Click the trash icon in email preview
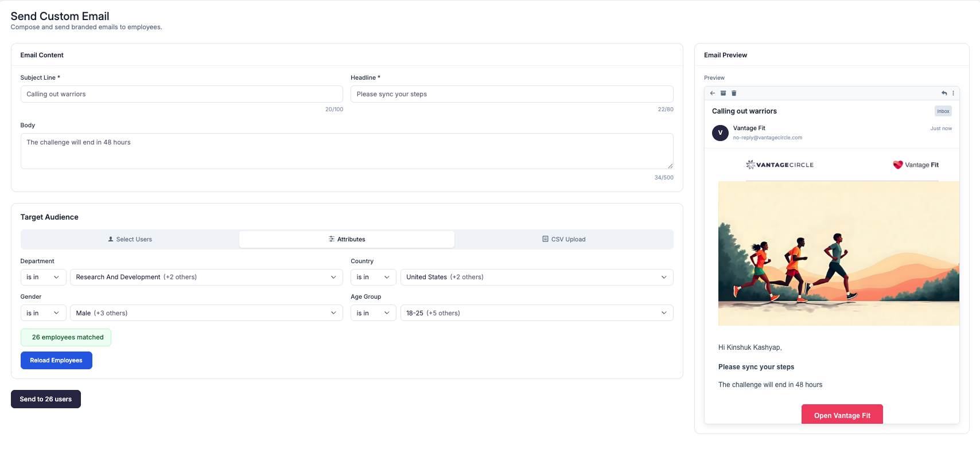The height and width of the screenshot is (457, 980). pos(734,93)
